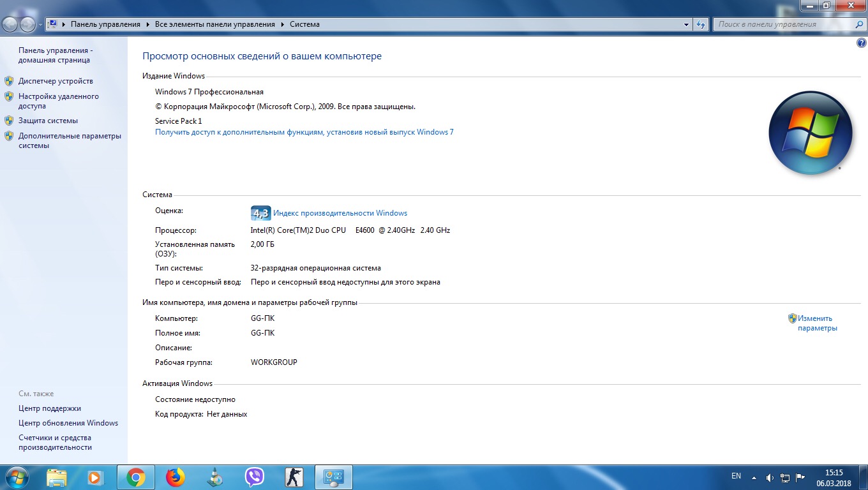Click 'Состояние недоступно' activation text
Image resolution: width=868 pixels, height=490 pixels.
point(195,399)
